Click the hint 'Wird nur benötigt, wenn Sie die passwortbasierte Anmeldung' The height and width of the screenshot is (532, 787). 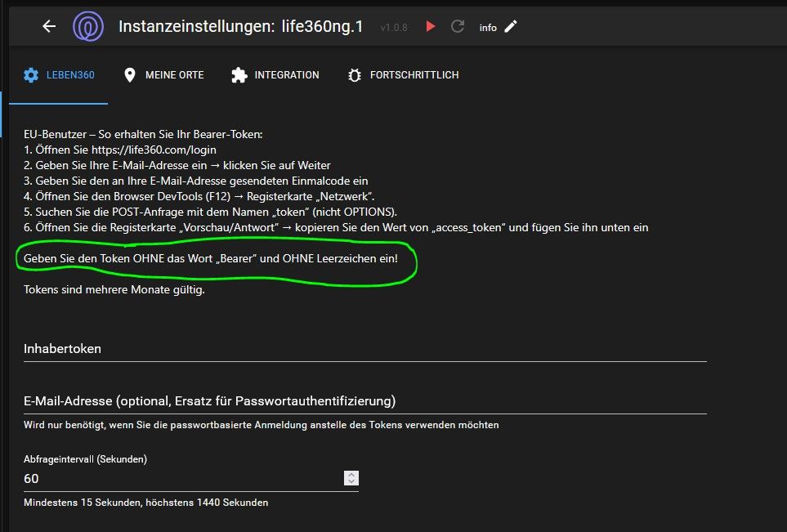[x=261, y=425]
